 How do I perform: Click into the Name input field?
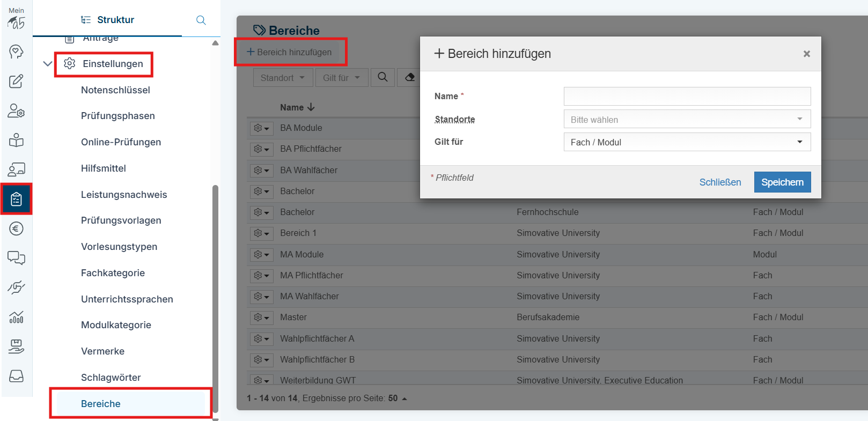click(687, 97)
